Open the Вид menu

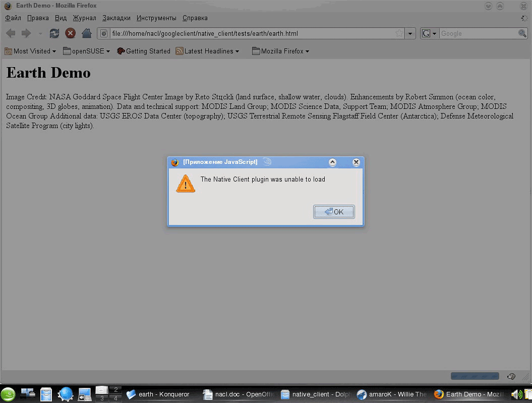point(61,18)
